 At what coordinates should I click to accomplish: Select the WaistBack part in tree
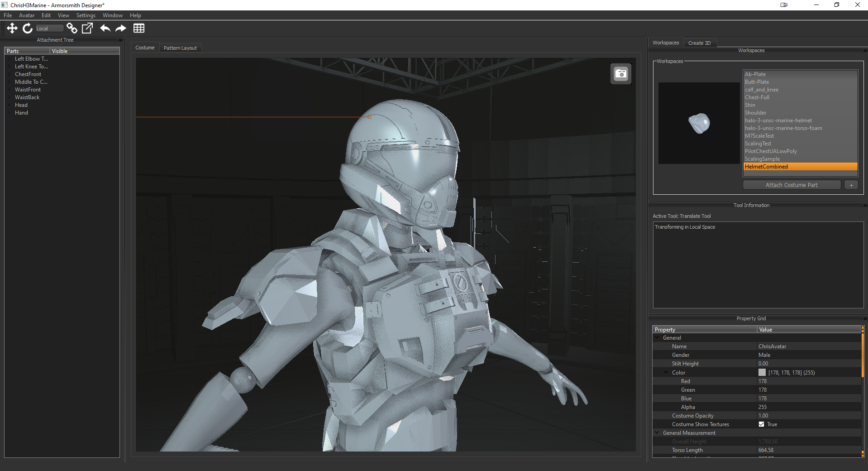click(27, 97)
